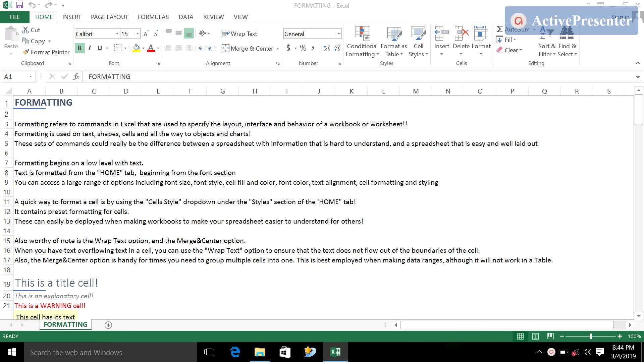Screen dimensions: 644x362
Task: Collapse the ribbon with the arrow
Action: [637, 63]
